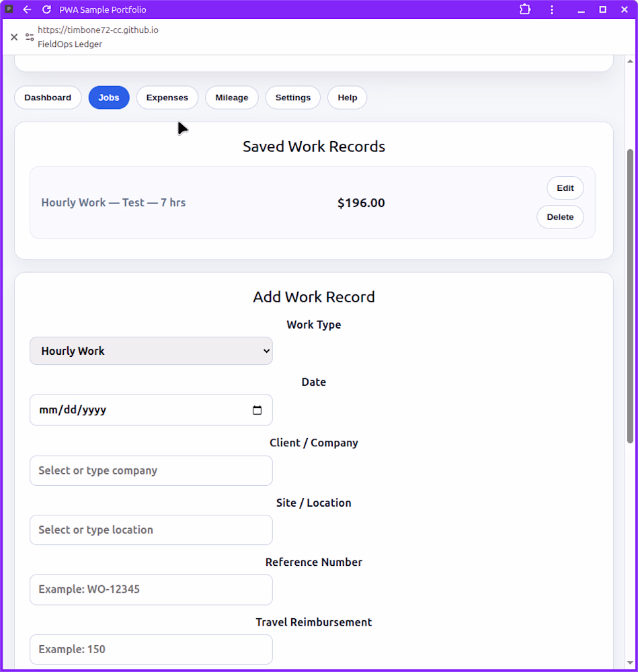
Task: Open the date picker calendar icon
Action: tap(257, 410)
